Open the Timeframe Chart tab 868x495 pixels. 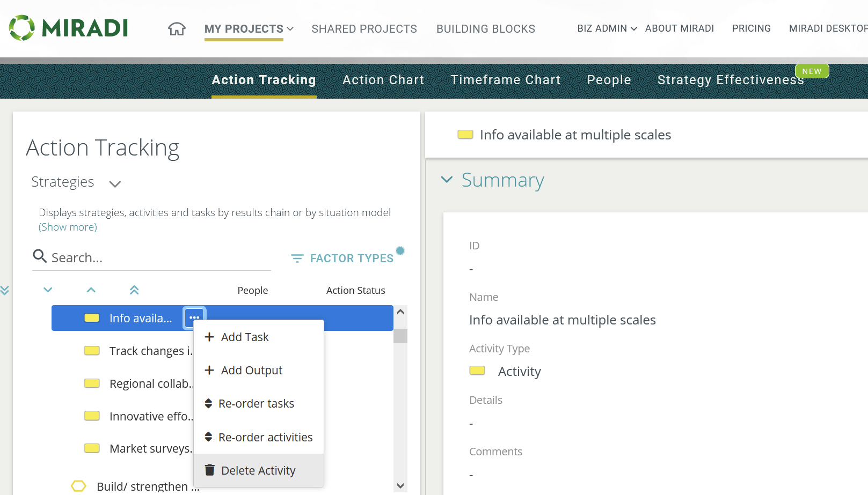coord(505,80)
